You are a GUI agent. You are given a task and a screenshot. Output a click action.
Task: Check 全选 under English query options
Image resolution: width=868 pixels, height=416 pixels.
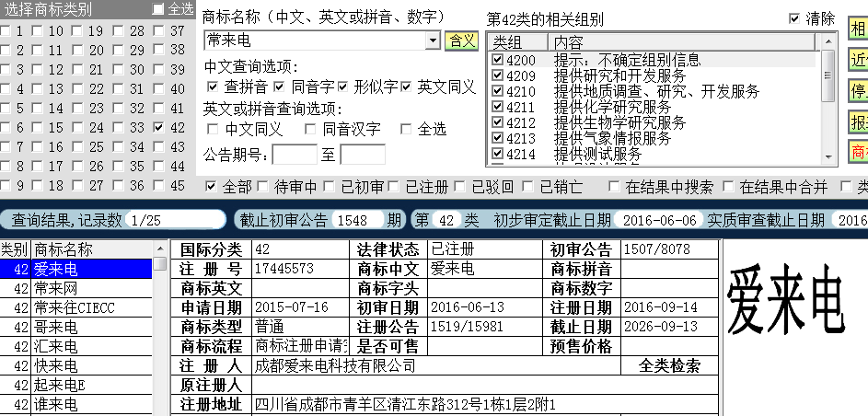406,130
